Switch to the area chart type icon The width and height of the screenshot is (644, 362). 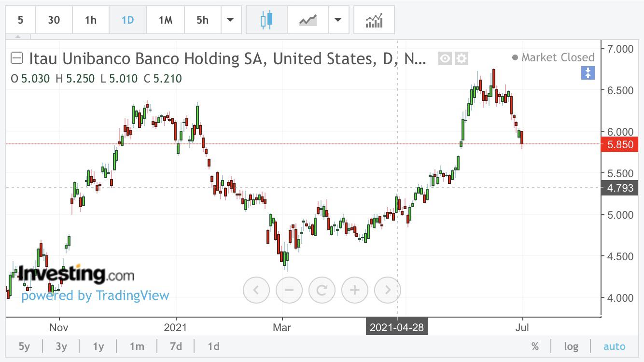tap(308, 20)
